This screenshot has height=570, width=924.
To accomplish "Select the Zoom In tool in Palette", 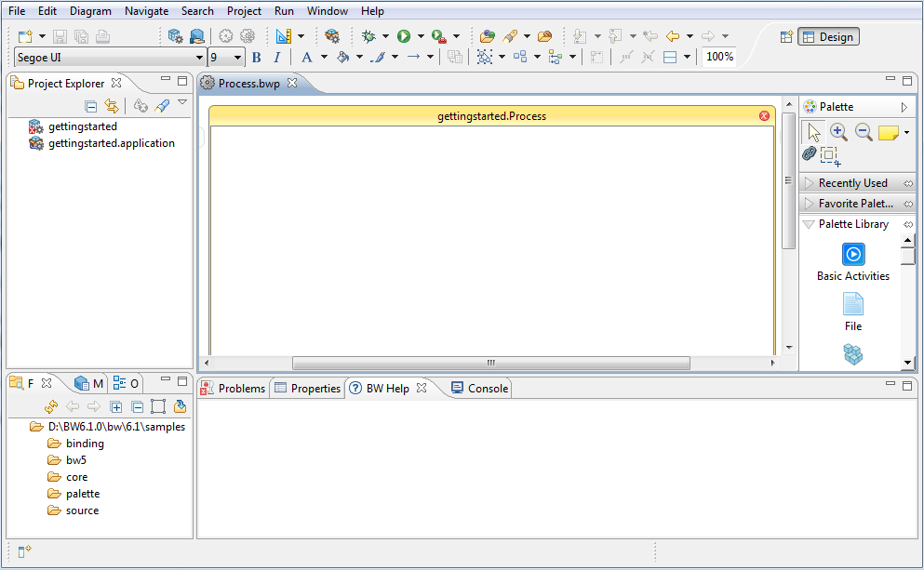I will point(838,132).
